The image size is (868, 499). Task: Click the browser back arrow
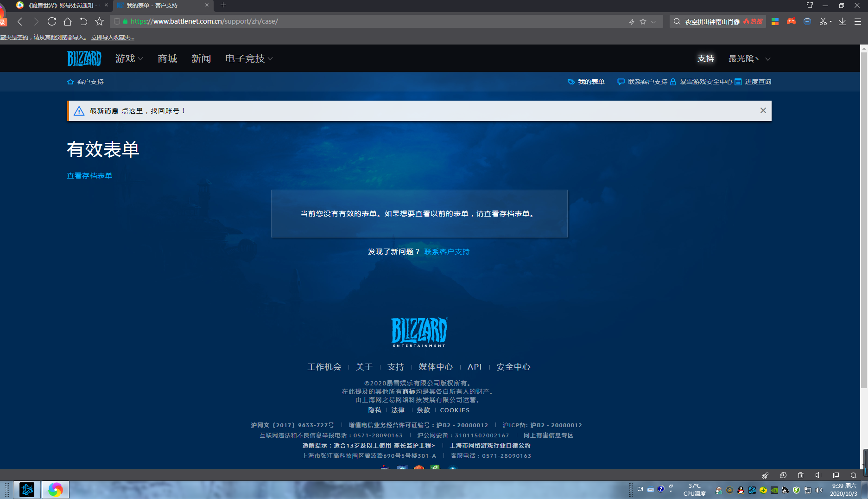click(20, 21)
